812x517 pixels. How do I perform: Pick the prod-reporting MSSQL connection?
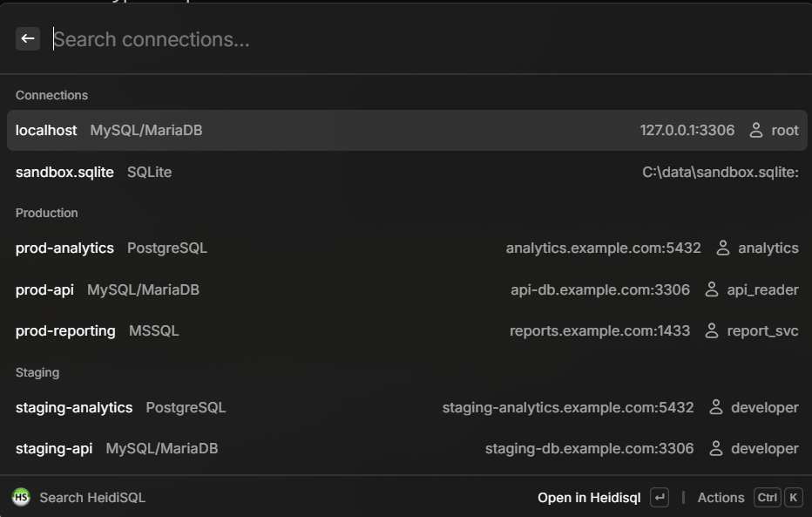point(407,331)
